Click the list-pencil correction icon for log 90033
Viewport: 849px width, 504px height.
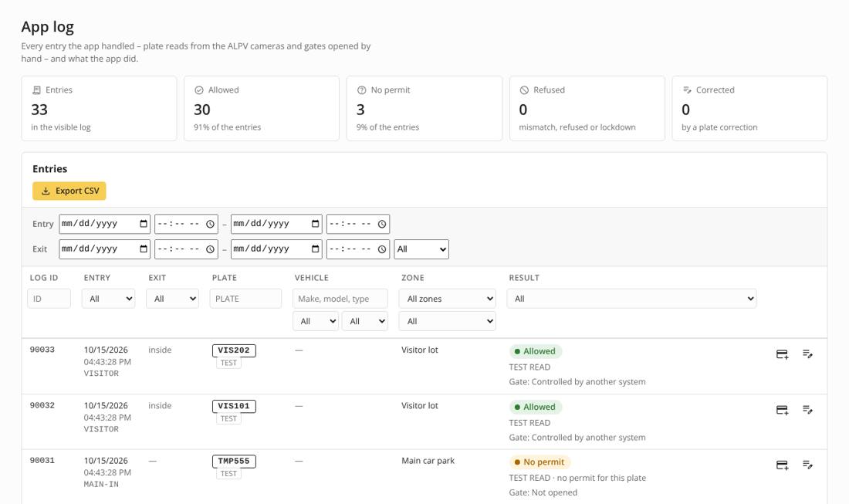[807, 353]
